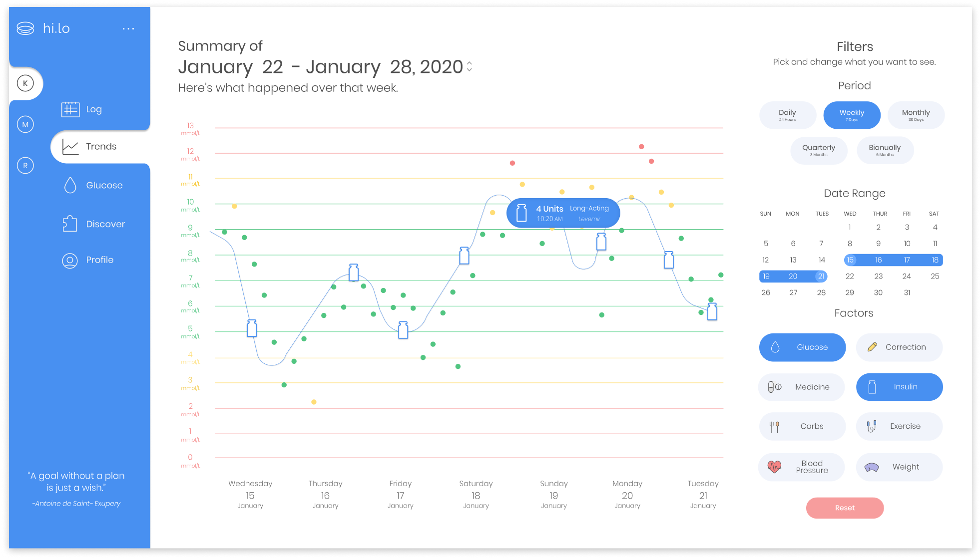This screenshot has width=980, height=558.
Task: Choose the Monthly 30 Days period
Action: (916, 115)
